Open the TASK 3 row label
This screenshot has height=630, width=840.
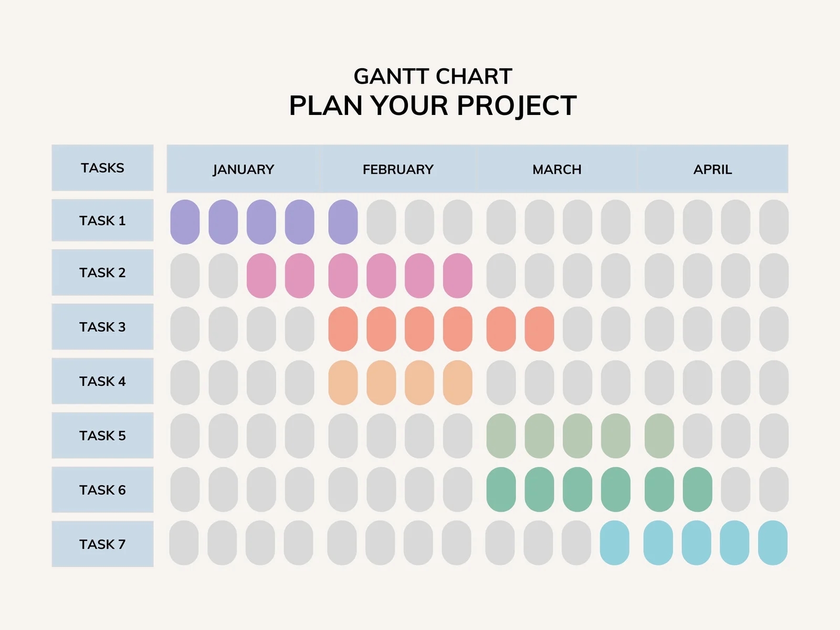coord(102,327)
